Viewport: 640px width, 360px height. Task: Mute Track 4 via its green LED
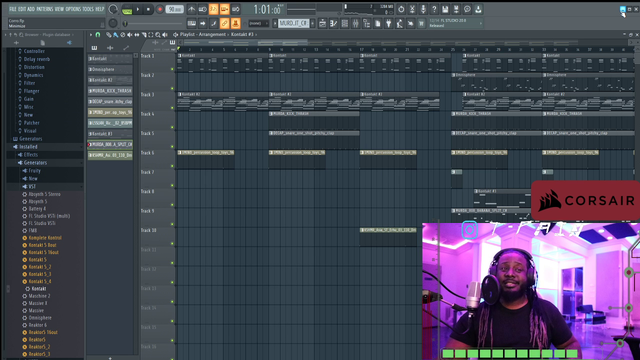click(x=172, y=127)
